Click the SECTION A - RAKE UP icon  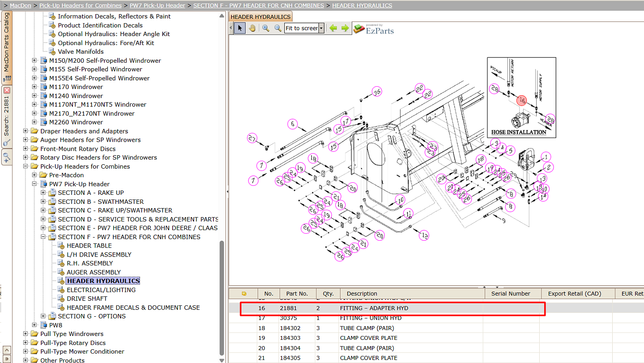[x=52, y=193]
